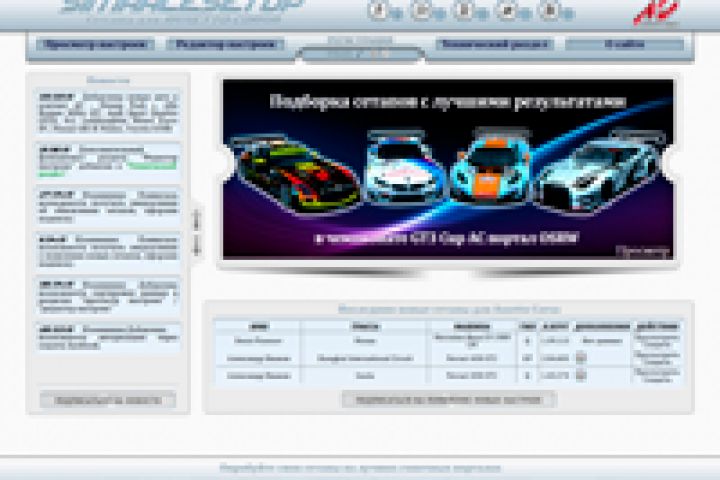This screenshot has width=720, height=480.
Task: Click the first column header of the setups table
Action: (259, 327)
